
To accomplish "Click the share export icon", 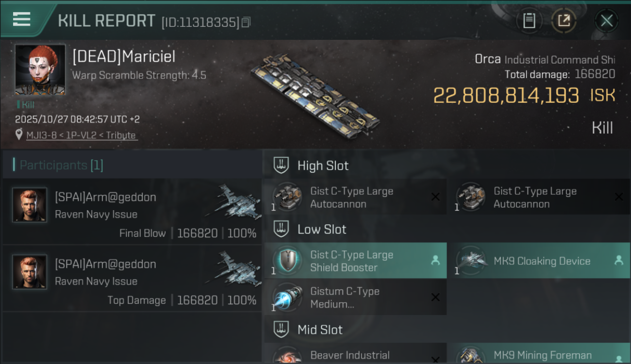I will pos(564,20).
